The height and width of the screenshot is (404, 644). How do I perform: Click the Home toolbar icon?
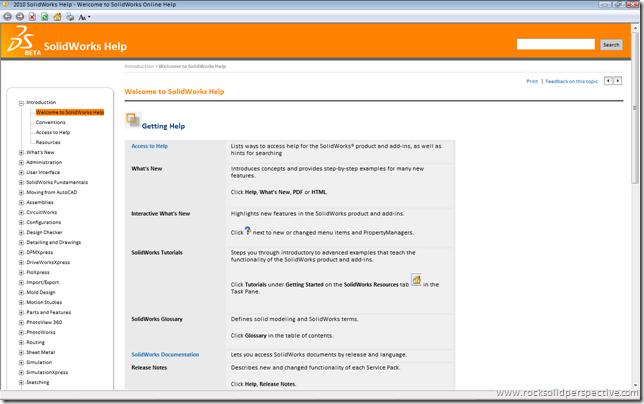(57, 17)
